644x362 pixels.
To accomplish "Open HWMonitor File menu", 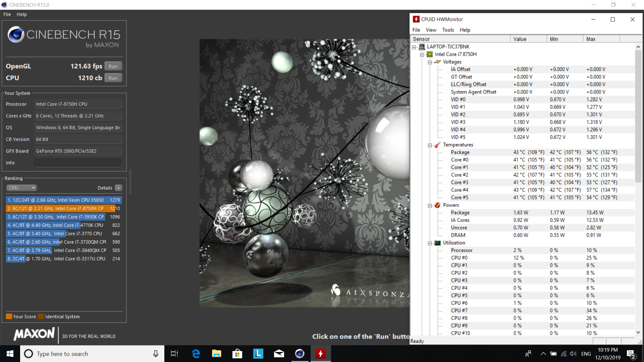I will 416,30.
